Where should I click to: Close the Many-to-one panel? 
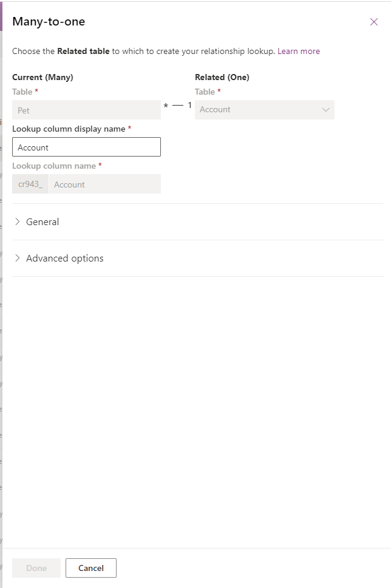pos(374,22)
